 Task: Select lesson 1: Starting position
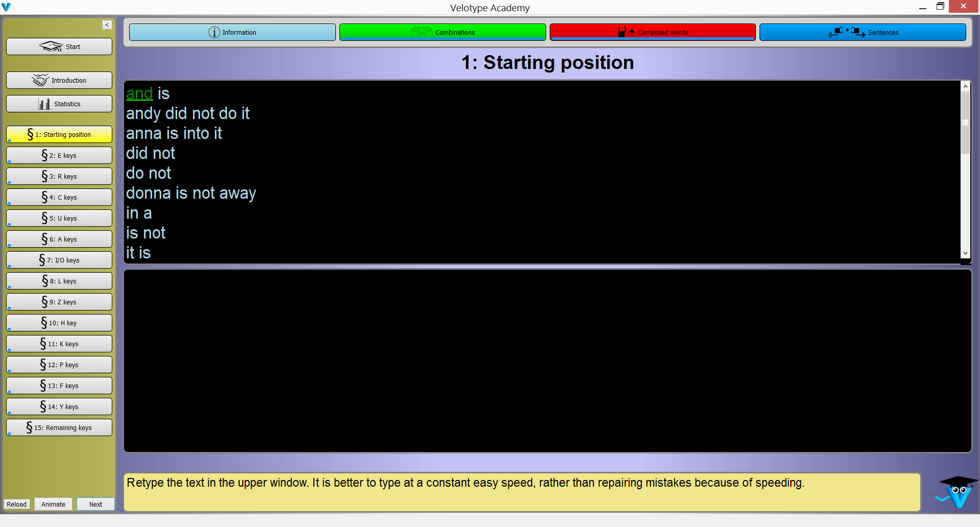(59, 134)
